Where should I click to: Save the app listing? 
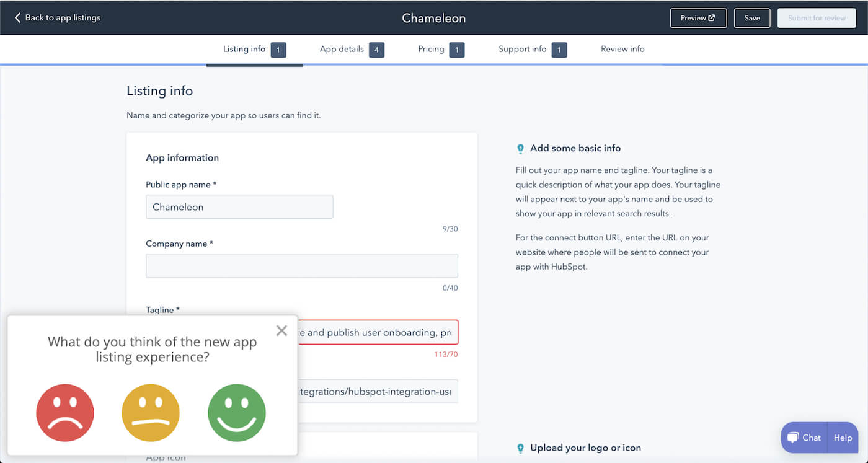[751, 17]
